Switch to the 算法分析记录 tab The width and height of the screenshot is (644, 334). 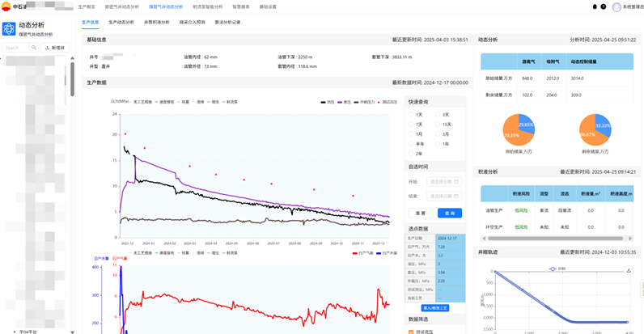[x=227, y=22]
